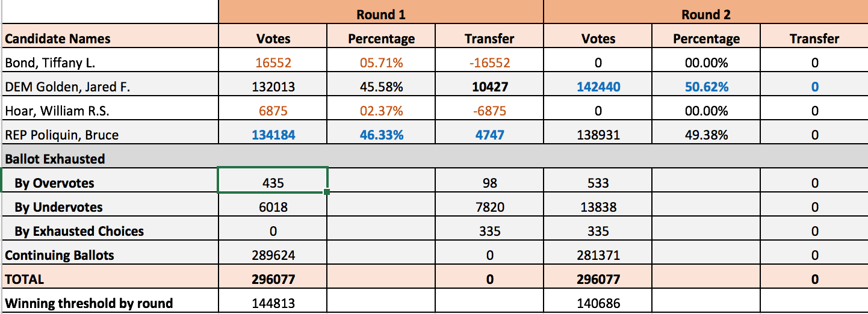Viewport: 868px width, 314px height.
Task: Click the Ballot Exhausted section row
Action: pyautogui.click(x=434, y=158)
